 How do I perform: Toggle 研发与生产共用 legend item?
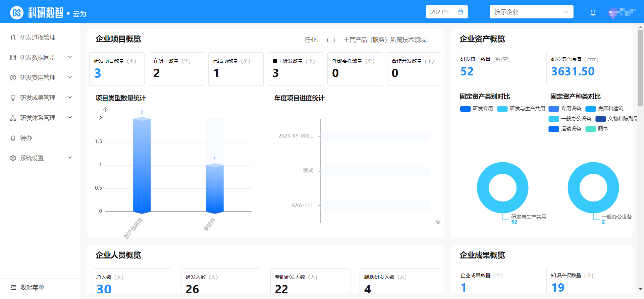click(x=521, y=109)
